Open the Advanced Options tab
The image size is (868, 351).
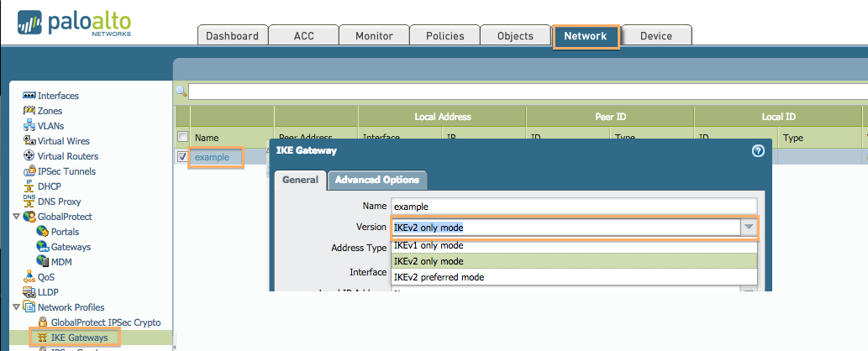(377, 180)
